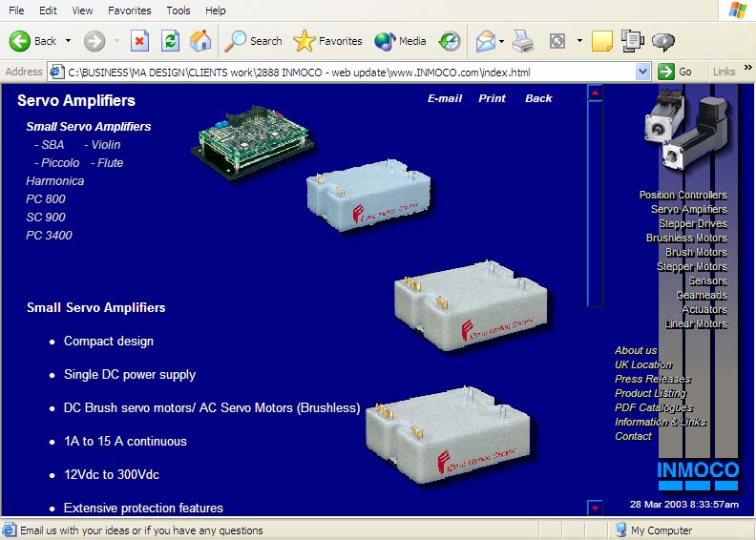
Task: Open the PC 800 link
Action: click(x=46, y=199)
